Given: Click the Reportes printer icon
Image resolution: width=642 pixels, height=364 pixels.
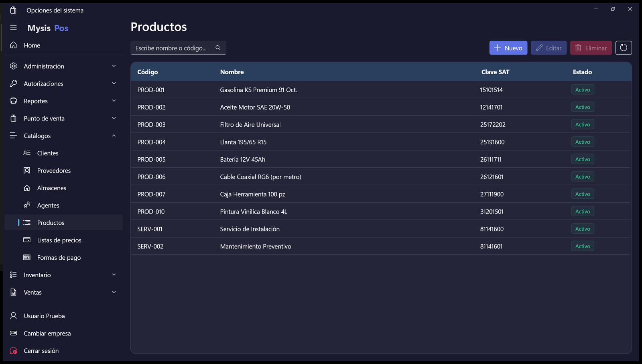Looking at the screenshot, I should click(13, 101).
